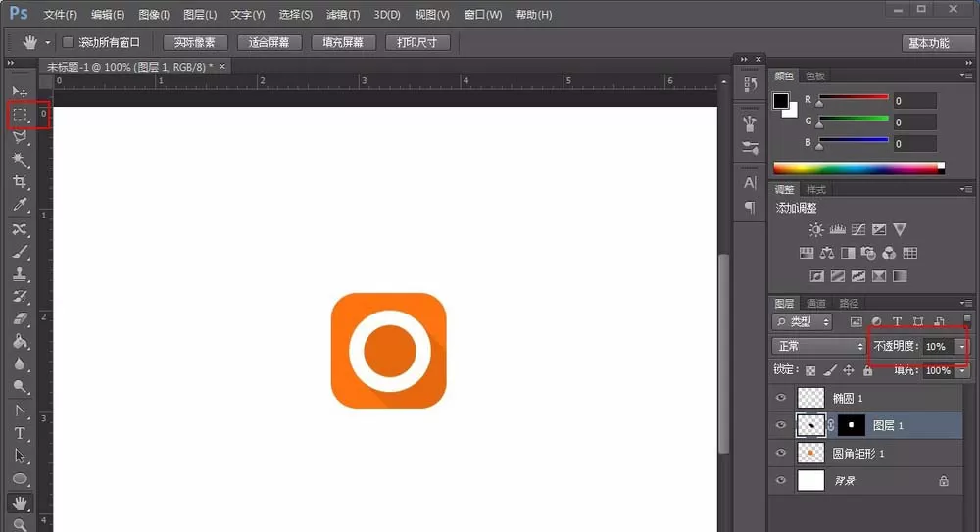980x532 pixels.
Task: Open the Color panel flyout menu
Action: pyautogui.click(x=966, y=75)
